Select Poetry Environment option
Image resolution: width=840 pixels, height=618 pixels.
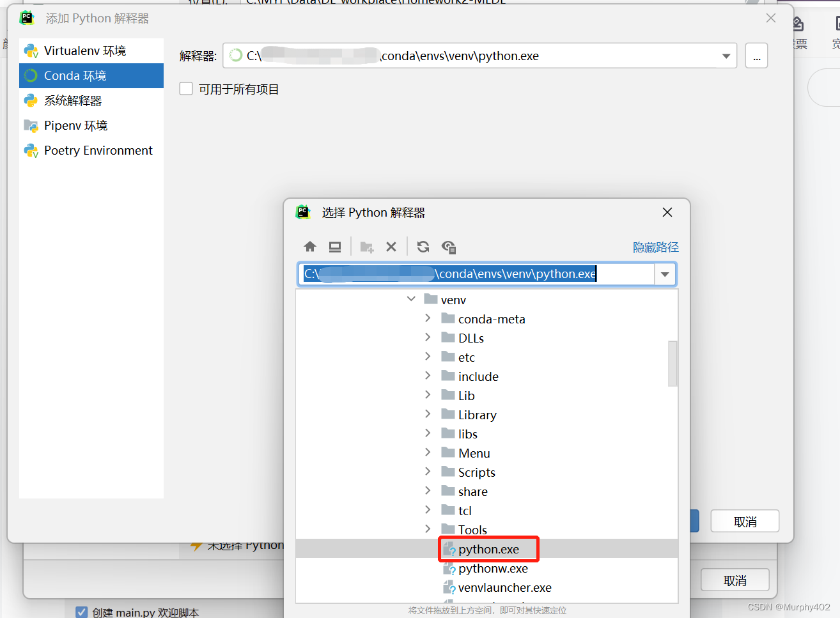click(91, 150)
